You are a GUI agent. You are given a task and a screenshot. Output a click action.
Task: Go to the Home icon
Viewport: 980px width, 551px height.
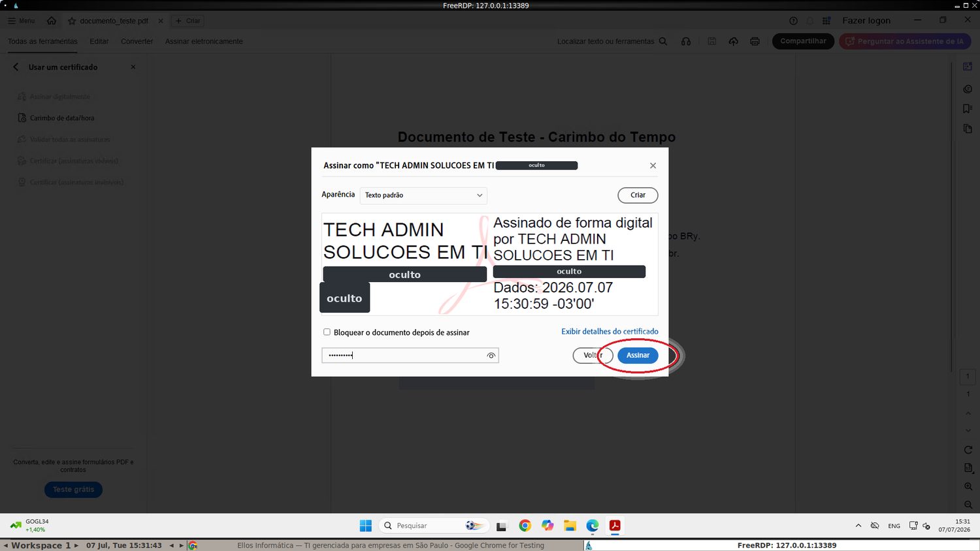[x=52, y=21]
